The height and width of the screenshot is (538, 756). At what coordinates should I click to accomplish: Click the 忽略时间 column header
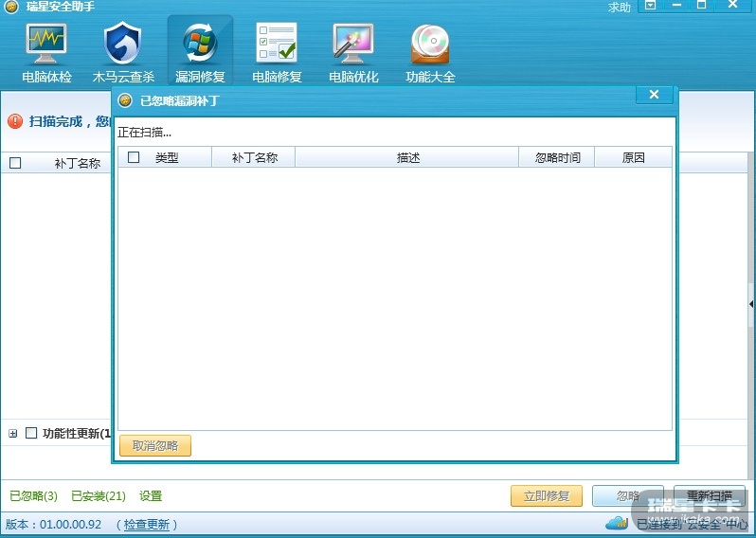(x=557, y=157)
